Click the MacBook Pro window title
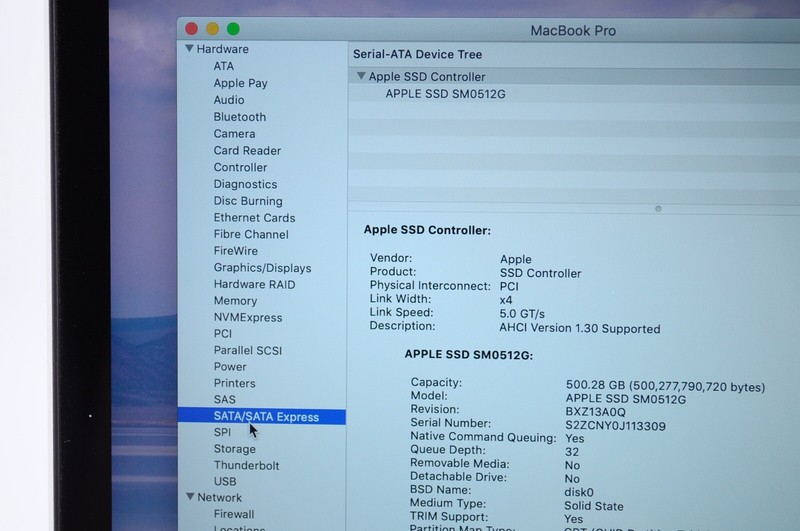Viewport: 800px width, 531px height. (x=573, y=31)
